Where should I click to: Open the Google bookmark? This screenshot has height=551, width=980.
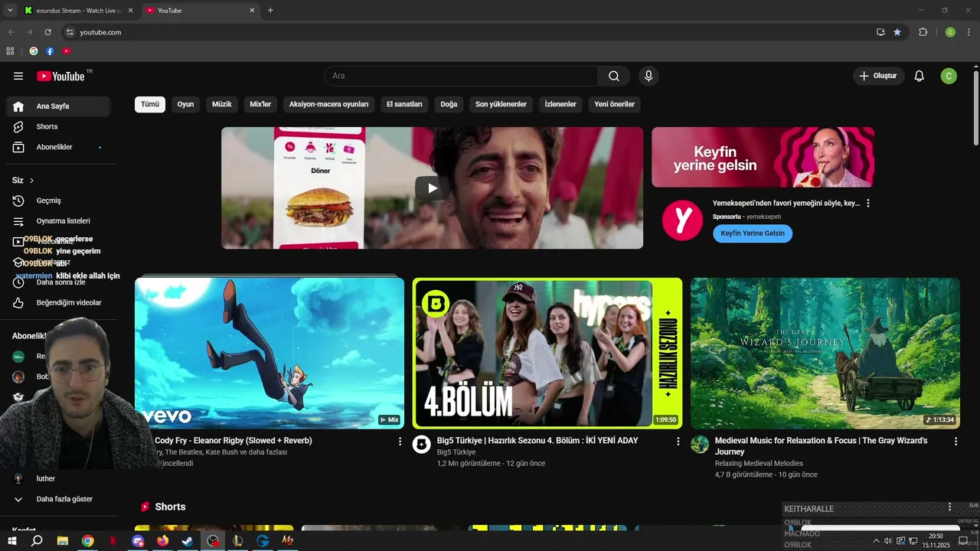point(34,51)
